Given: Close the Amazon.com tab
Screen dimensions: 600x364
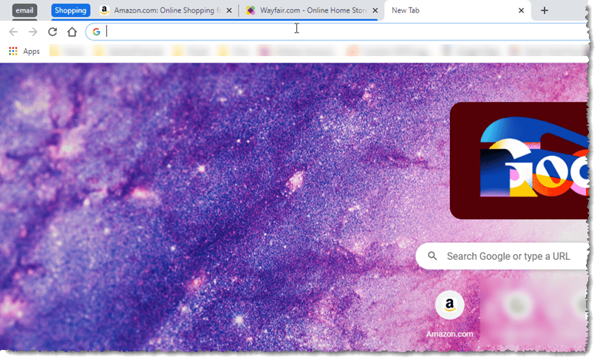Looking at the screenshot, I should (230, 11).
